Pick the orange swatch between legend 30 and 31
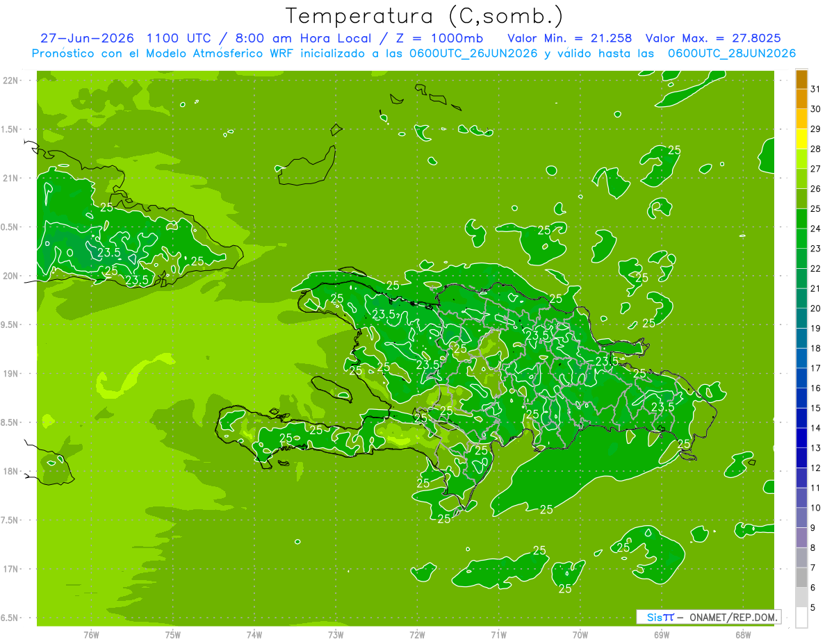 tap(801, 99)
